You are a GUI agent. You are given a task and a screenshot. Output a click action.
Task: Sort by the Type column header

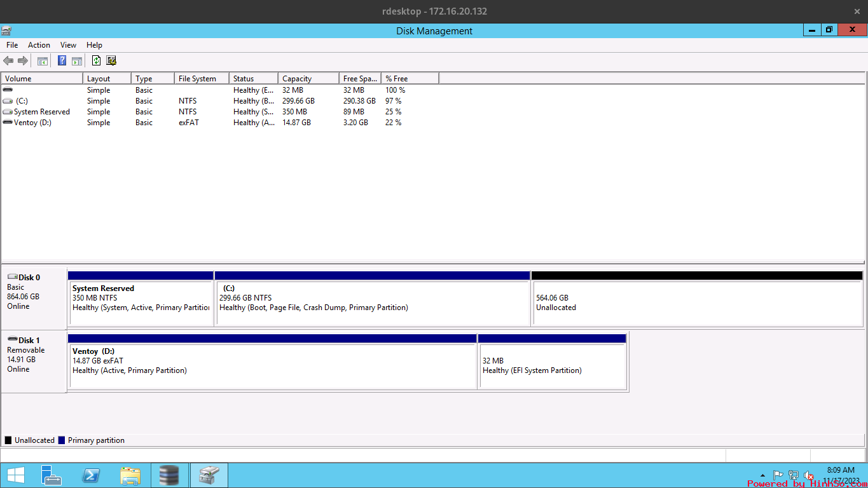coord(153,79)
